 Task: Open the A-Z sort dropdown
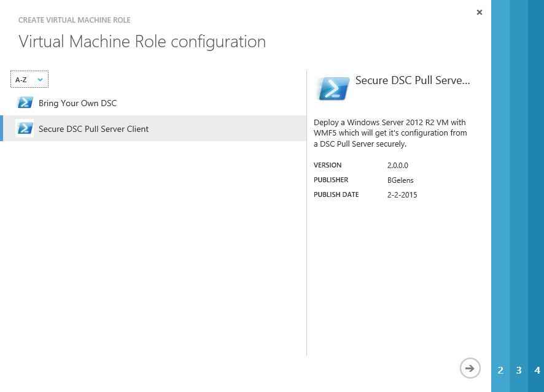click(x=29, y=80)
